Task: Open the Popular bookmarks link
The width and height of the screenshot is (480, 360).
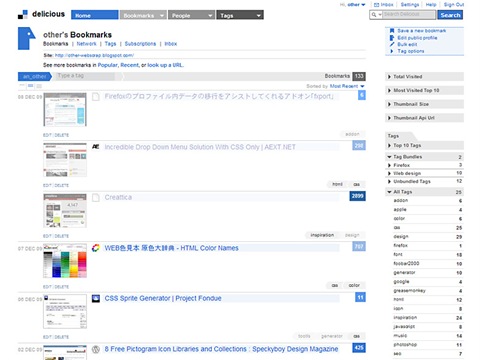Action: click(107, 65)
